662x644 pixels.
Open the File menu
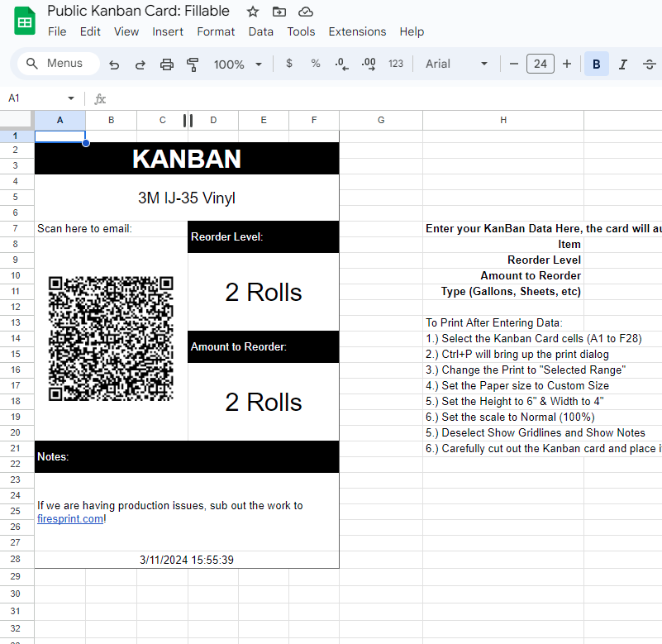[57, 31]
